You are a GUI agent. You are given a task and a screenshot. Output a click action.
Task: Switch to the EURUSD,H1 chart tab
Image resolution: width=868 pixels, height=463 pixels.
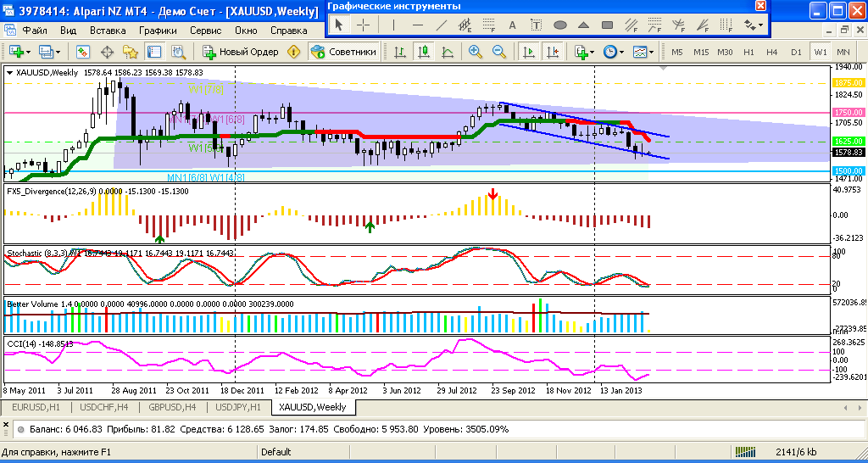pyautogui.click(x=36, y=408)
